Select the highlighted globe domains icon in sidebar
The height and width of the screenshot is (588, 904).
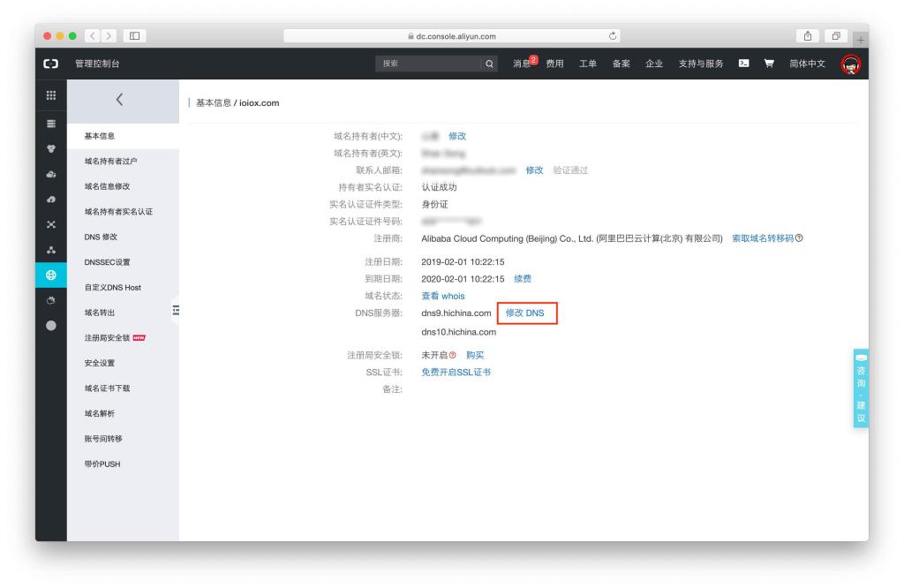tap(51, 274)
